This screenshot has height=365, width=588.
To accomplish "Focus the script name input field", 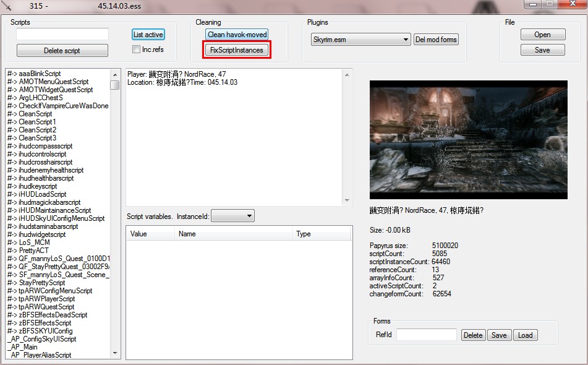I will [62, 34].
